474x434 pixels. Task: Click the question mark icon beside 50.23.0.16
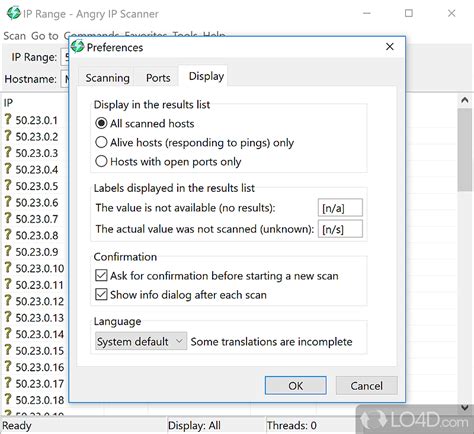[8, 367]
